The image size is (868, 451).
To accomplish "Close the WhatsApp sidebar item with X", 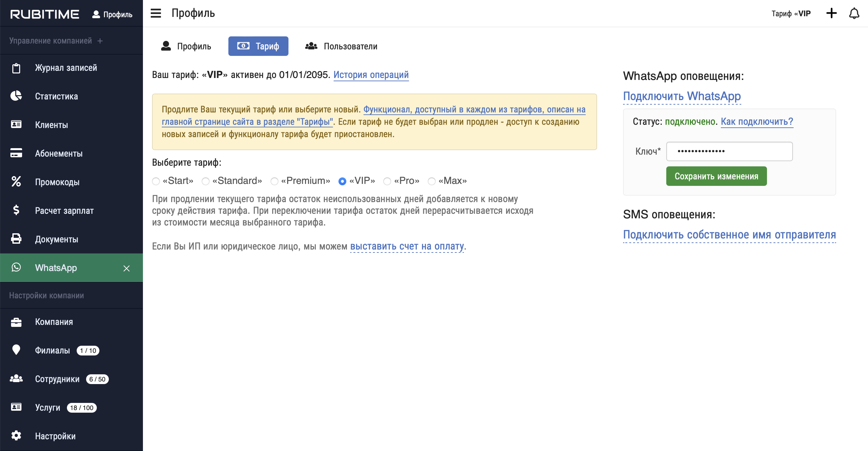I will (126, 268).
